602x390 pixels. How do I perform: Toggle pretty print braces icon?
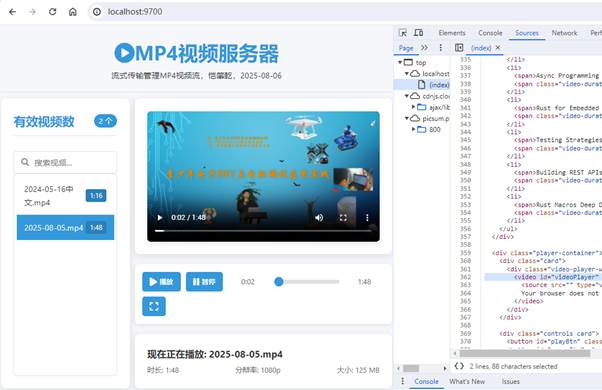459,366
